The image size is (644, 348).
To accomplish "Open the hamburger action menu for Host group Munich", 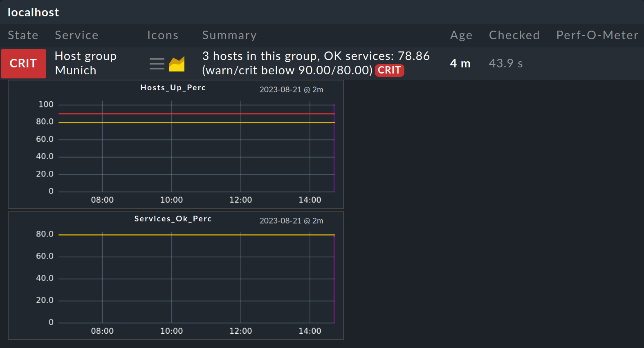I will [157, 64].
